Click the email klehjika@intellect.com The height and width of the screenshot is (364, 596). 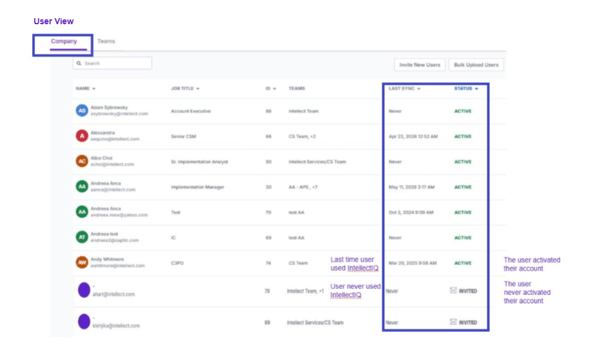[116, 326]
